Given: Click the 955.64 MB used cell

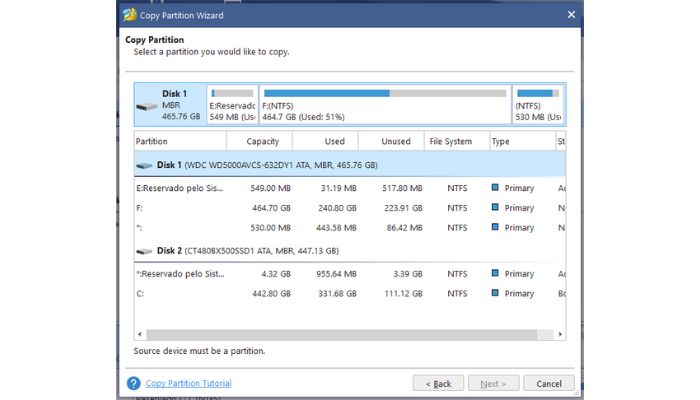Looking at the screenshot, I should coord(336,274).
